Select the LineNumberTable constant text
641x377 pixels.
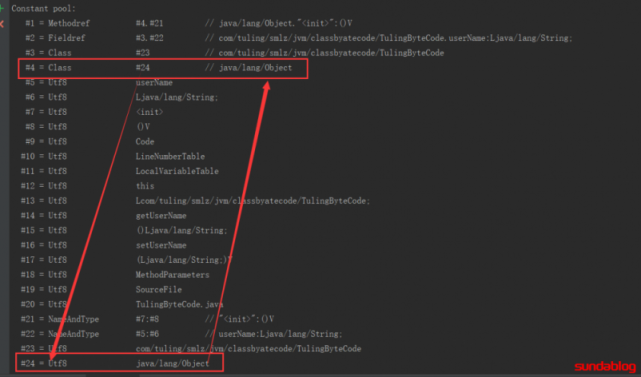(170, 157)
